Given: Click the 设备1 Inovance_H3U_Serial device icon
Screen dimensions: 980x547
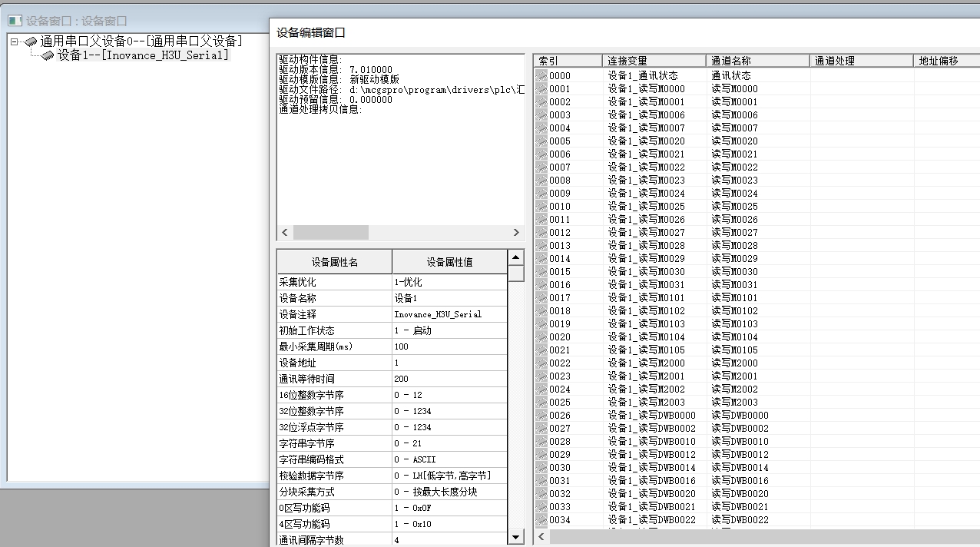Looking at the screenshot, I should (x=48, y=55).
